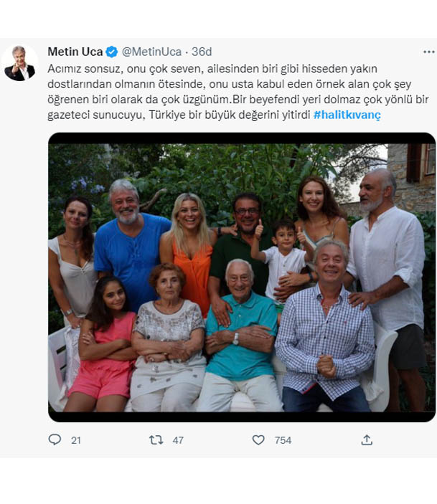The height and width of the screenshot is (504, 437).
Task: Click the boy giving thumbs up in photo
Action: click(x=281, y=258)
